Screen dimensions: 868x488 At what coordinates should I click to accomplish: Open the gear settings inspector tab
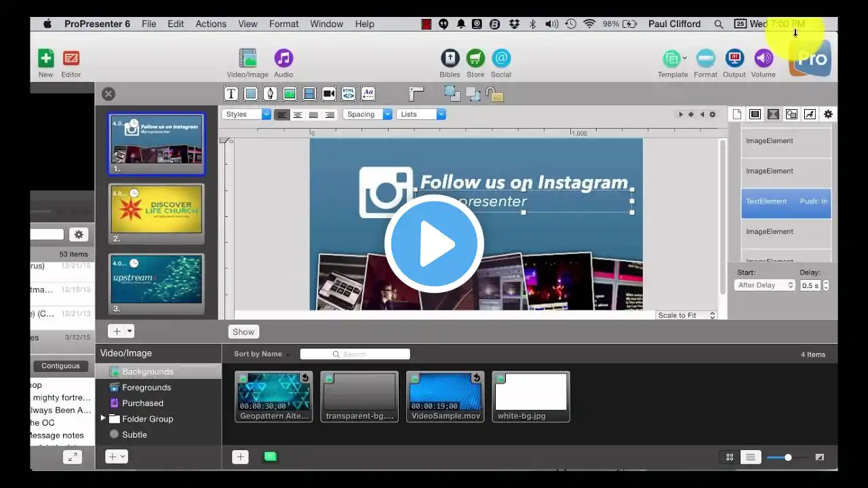click(x=828, y=114)
